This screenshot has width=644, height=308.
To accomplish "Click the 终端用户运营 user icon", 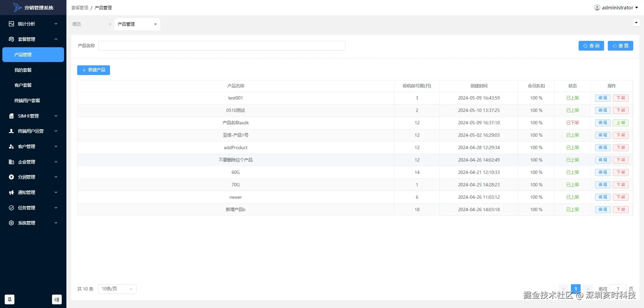I will [11, 131].
